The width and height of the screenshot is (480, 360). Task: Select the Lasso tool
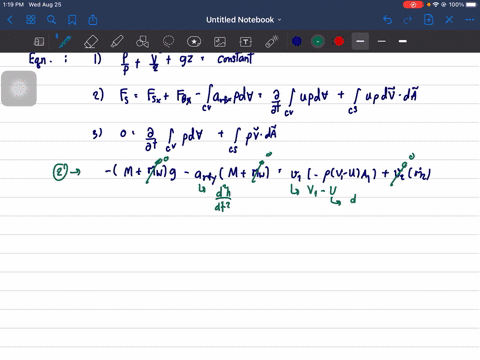(x=168, y=42)
